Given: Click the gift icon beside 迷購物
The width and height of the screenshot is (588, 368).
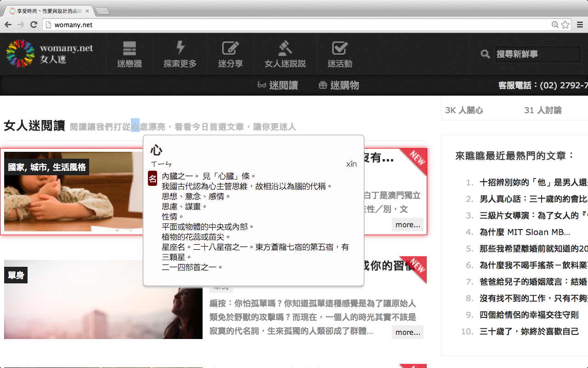Looking at the screenshot, I should (323, 85).
